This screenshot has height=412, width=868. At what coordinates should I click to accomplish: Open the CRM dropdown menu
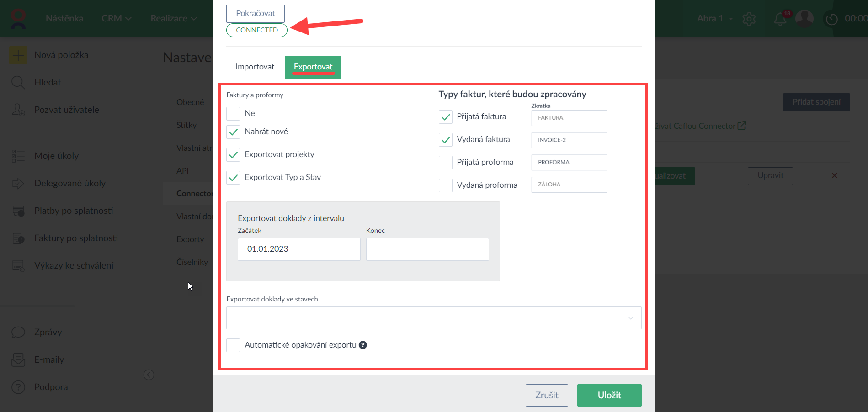(x=117, y=19)
